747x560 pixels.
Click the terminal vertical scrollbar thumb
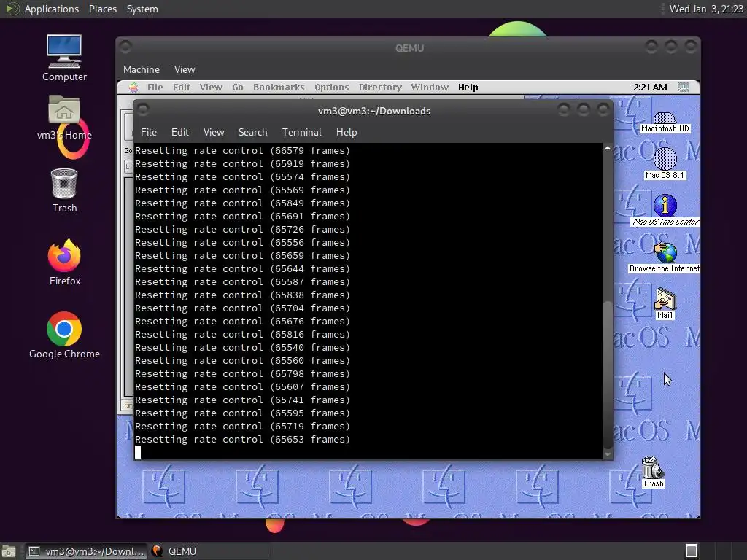pyautogui.click(x=608, y=374)
